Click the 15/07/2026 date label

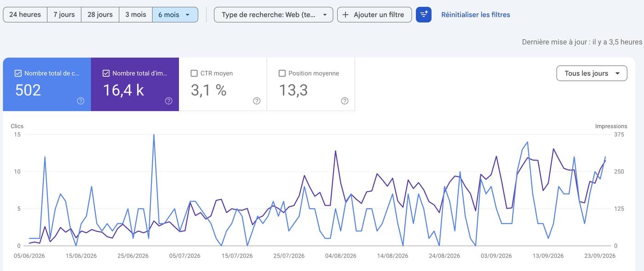pos(237,256)
